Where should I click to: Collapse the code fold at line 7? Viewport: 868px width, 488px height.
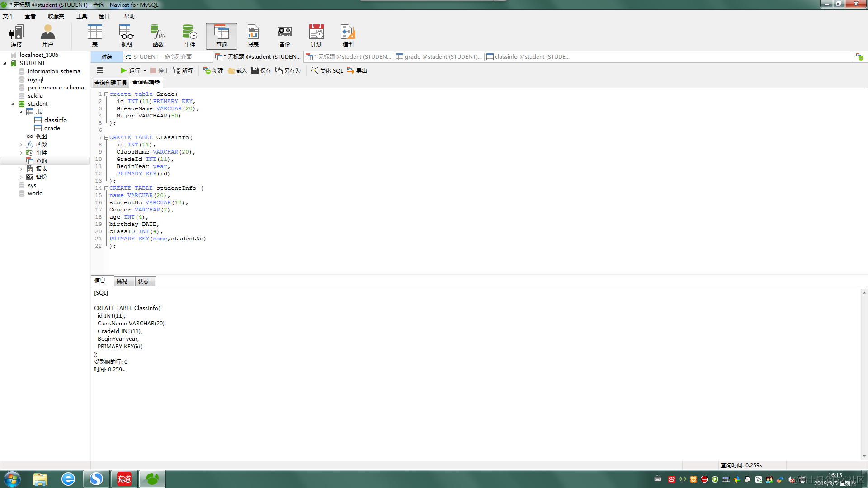point(106,137)
